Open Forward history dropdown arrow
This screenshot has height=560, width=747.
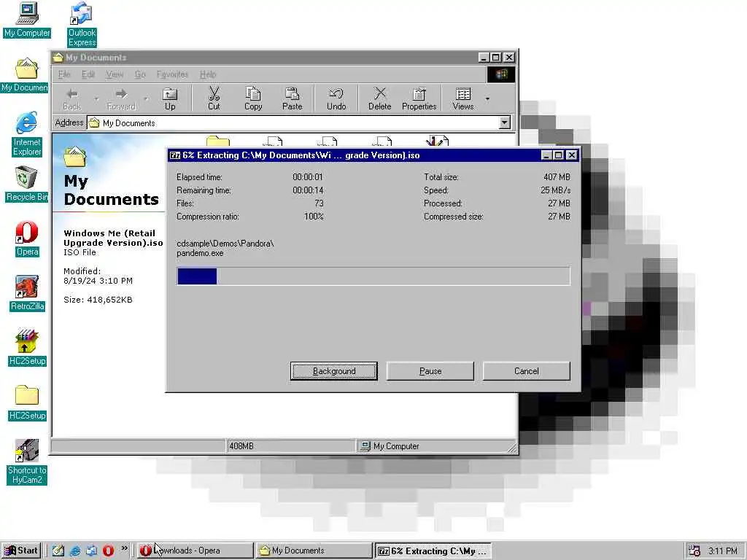tap(146, 99)
